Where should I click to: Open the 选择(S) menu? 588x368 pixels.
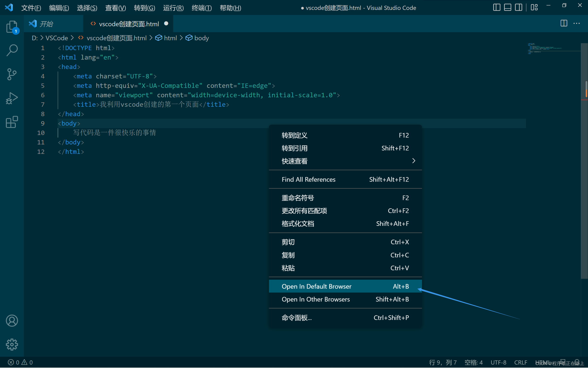pos(87,8)
